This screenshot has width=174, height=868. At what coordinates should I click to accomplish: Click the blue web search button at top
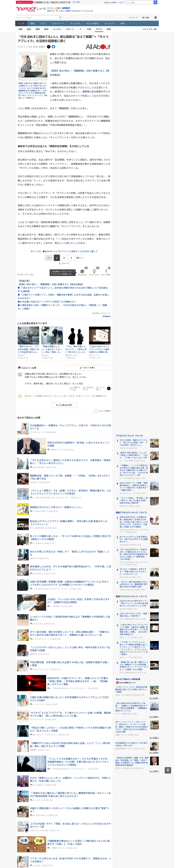(155, 2)
